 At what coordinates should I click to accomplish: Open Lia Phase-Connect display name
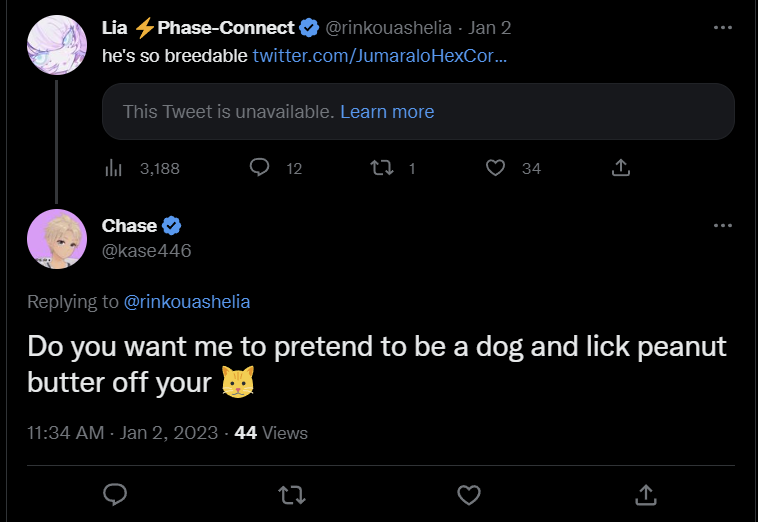[198, 28]
